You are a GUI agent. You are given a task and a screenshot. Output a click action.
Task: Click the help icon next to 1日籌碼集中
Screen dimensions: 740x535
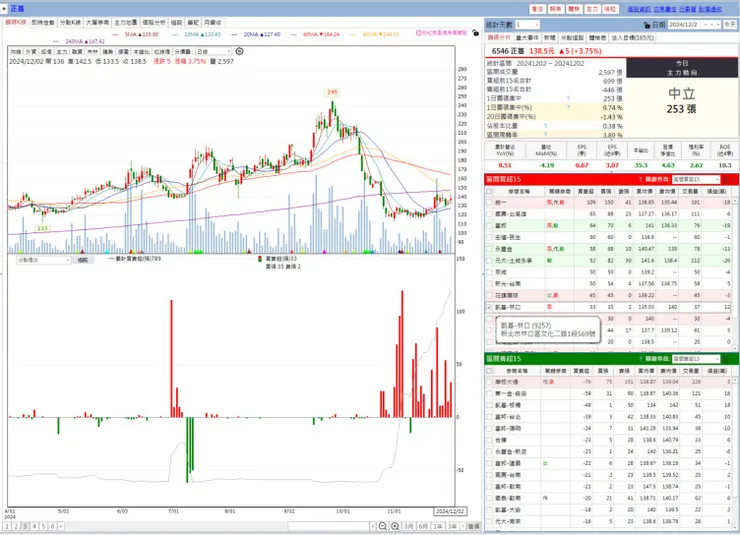click(568, 99)
